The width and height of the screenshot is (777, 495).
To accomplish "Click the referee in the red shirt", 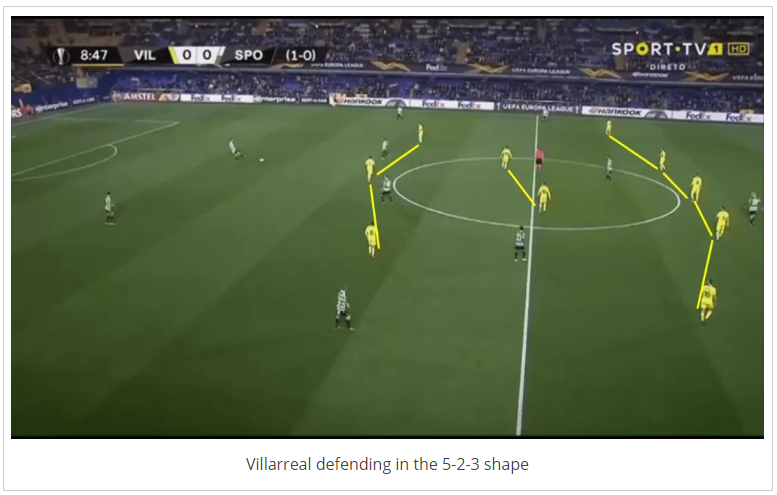I will [x=539, y=159].
